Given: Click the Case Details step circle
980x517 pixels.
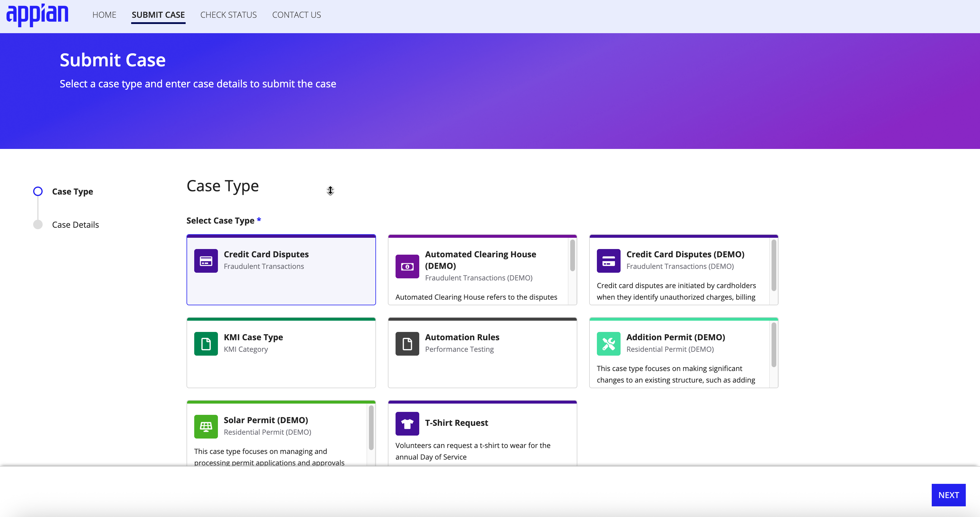Looking at the screenshot, I should point(38,224).
